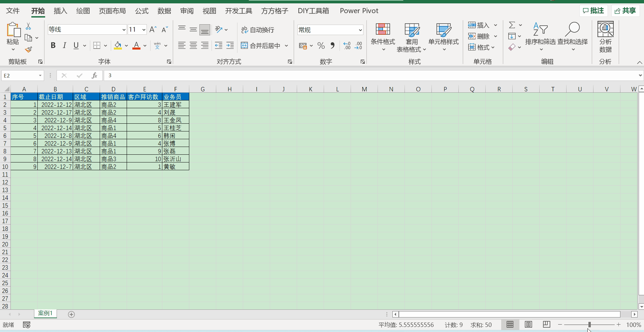Click the percent style icon
The width and height of the screenshot is (644, 332).
[x=321, y=46]
